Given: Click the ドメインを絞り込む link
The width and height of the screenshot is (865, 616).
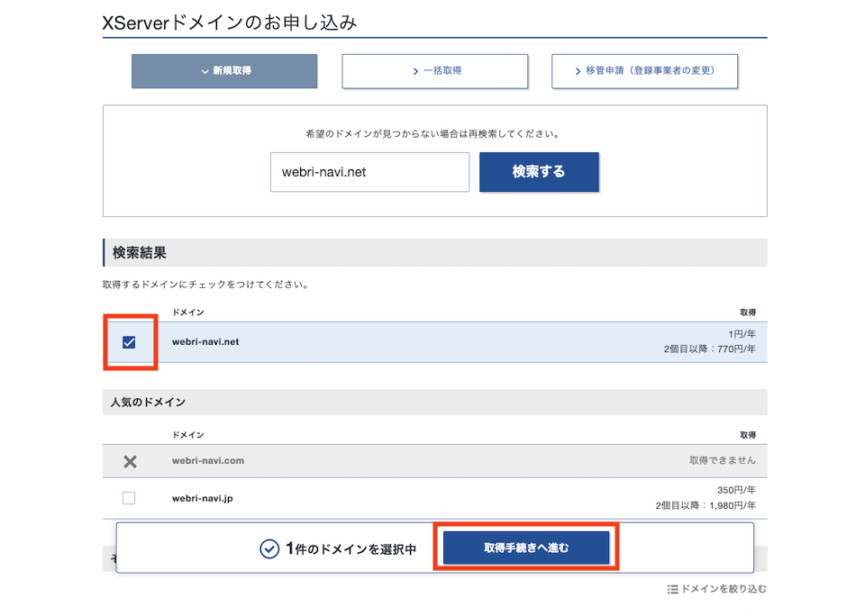Looking at the screenshot, I should [724, 589].
